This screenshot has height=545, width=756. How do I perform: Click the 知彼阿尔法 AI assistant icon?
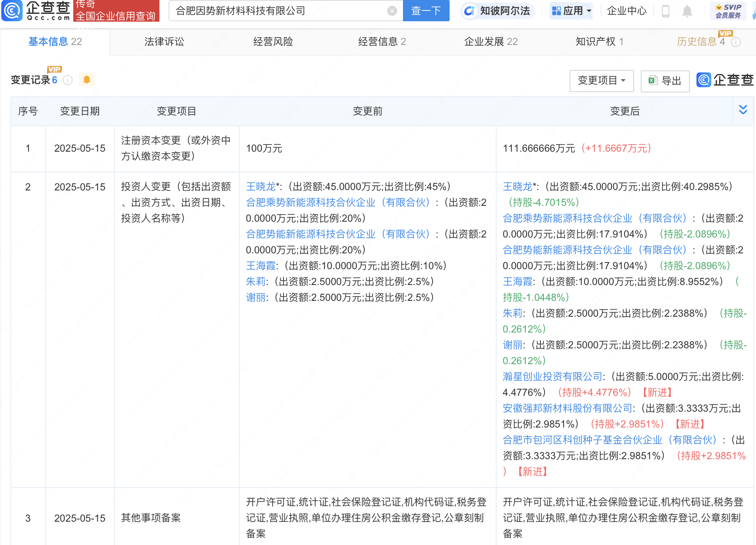[x=469, y=11]
